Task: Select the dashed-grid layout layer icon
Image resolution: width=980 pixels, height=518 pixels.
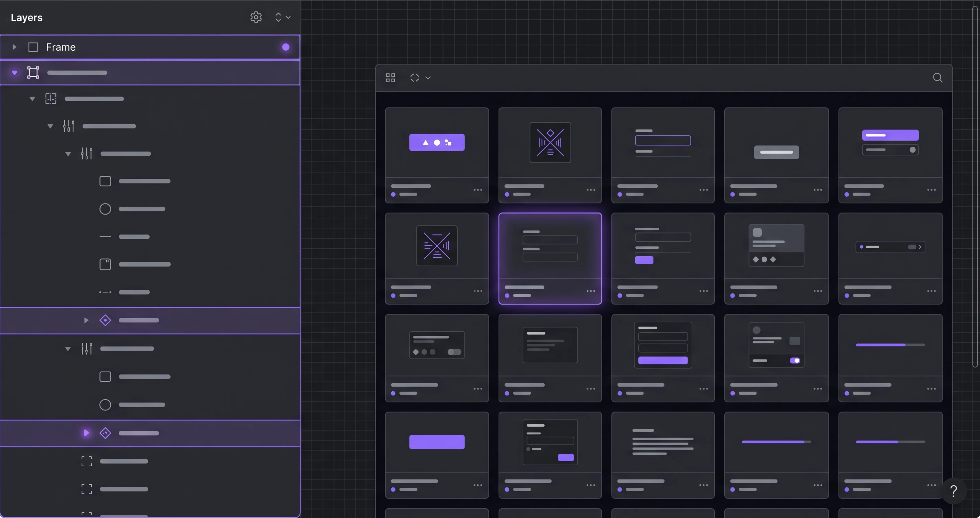Action: (51, 99)
